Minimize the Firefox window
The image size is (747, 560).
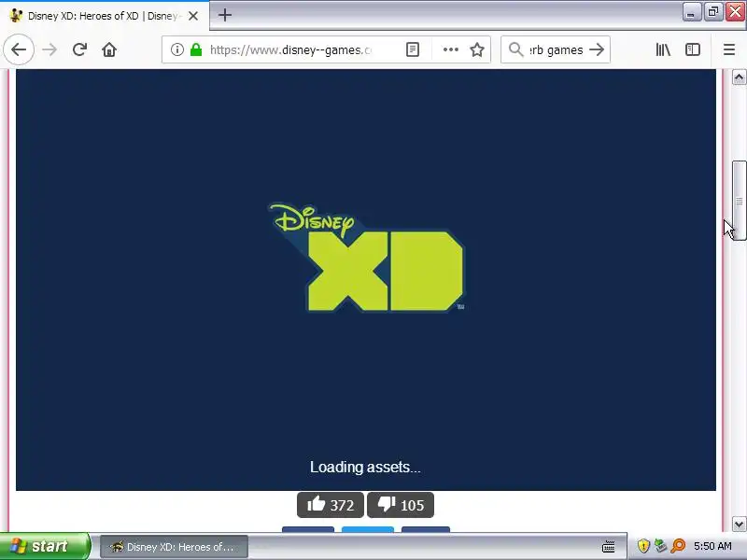(690, 12)
